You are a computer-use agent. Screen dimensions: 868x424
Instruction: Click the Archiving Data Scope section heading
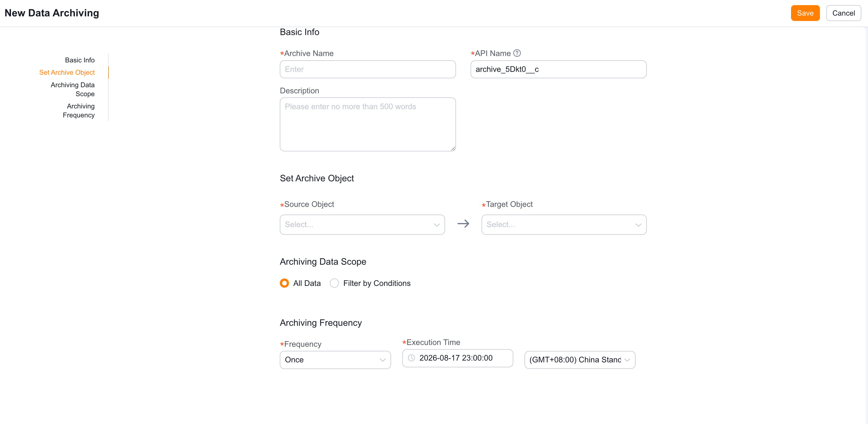click(x=323, y=262)
